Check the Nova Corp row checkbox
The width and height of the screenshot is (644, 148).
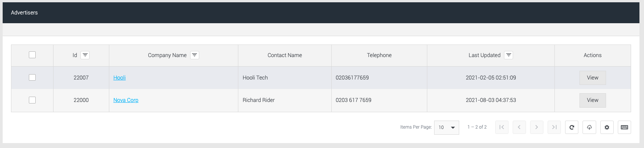click(32, 100)
